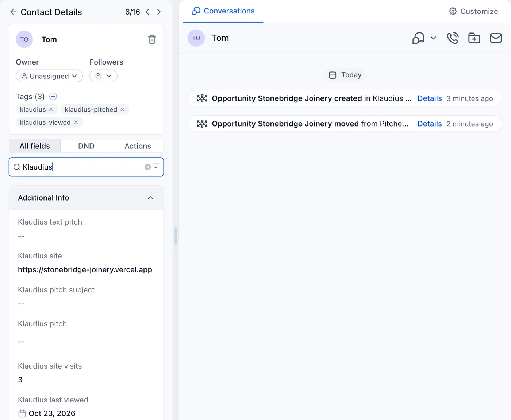The height and width of the screenshot is (420, 511).
Task: Remove the klaudius tag
Action: (x=51, y=109)
